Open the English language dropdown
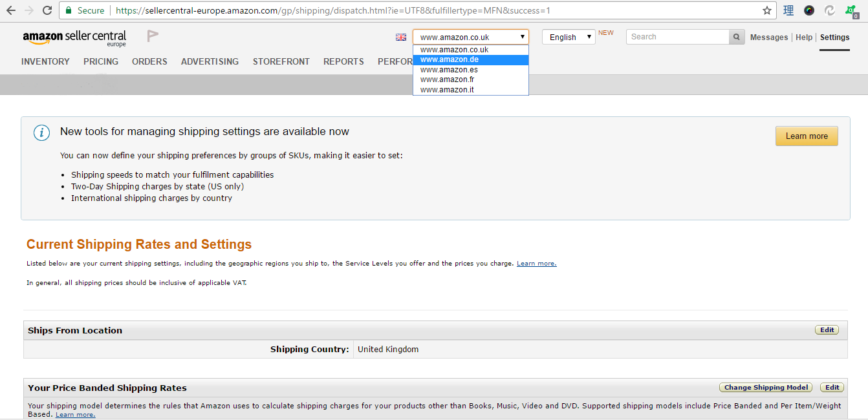The height and width of the screenshot is (420, 868). 569,37
